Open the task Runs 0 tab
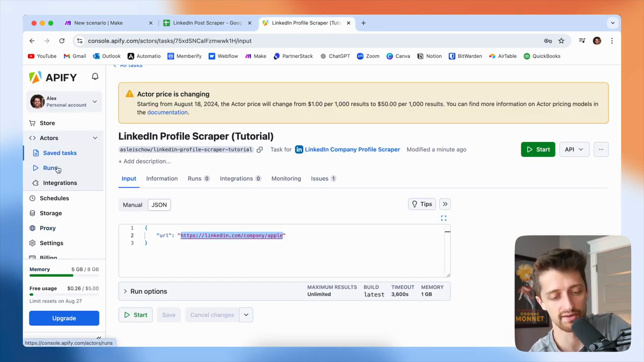The width and height of the screenshot is (644, 362). pyautogui.click(x=199, y=178)
